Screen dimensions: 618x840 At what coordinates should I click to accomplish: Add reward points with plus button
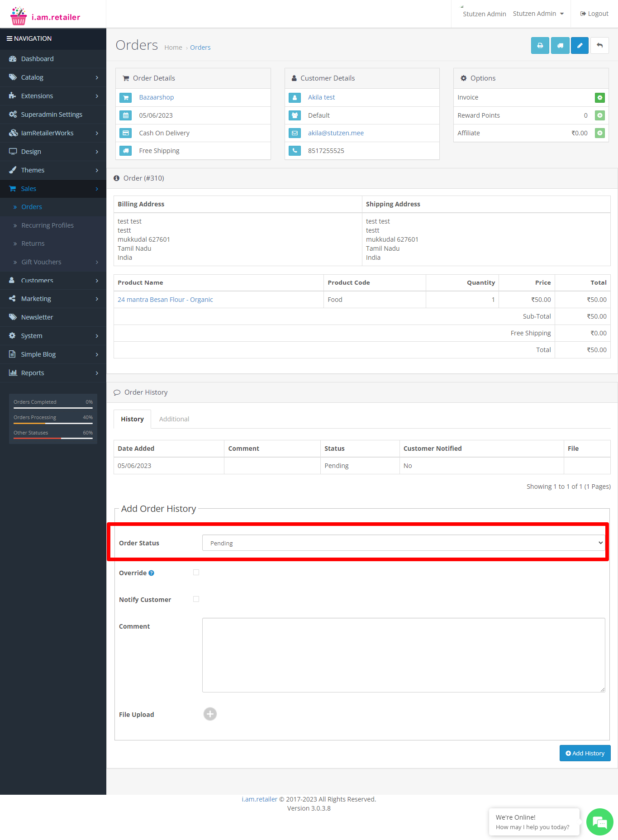pos(599,115)
